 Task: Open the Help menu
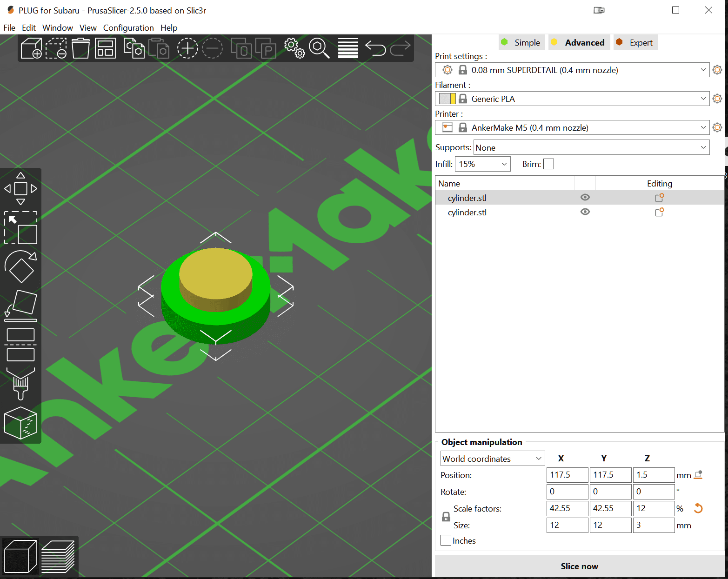click(x=169, y=28)
